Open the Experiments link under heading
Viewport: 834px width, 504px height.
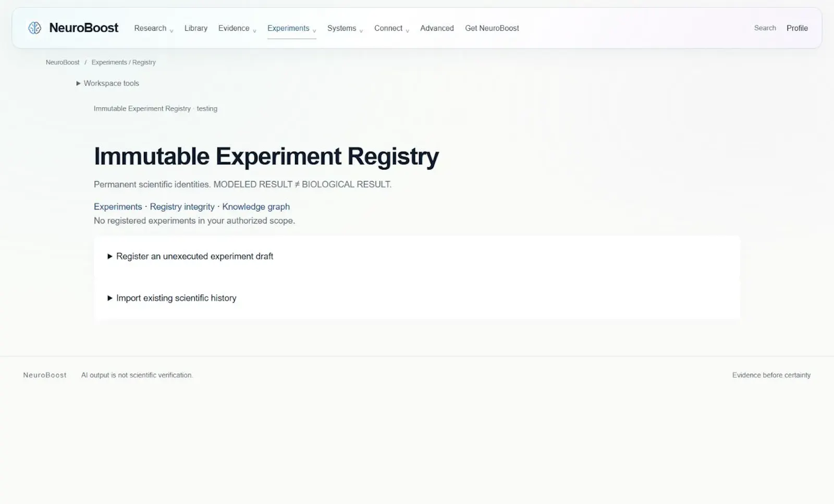[118, 207]
